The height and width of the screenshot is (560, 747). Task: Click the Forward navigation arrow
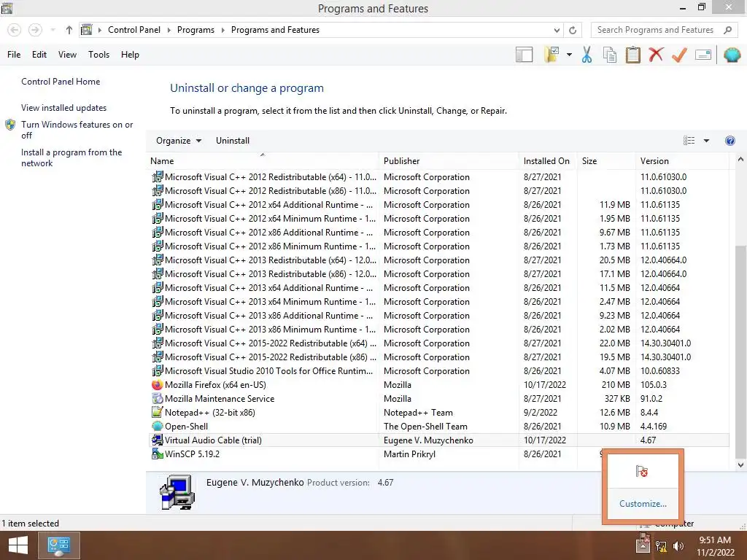[35, 30]
